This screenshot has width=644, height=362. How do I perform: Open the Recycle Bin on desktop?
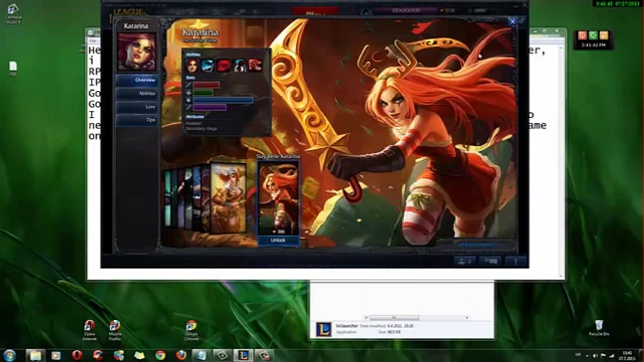coord(599,328)
